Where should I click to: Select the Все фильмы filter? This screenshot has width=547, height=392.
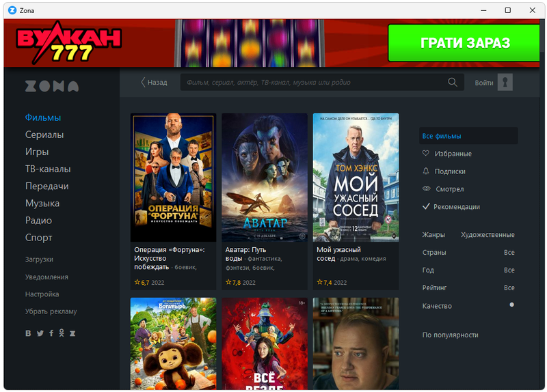pos(468,136)
